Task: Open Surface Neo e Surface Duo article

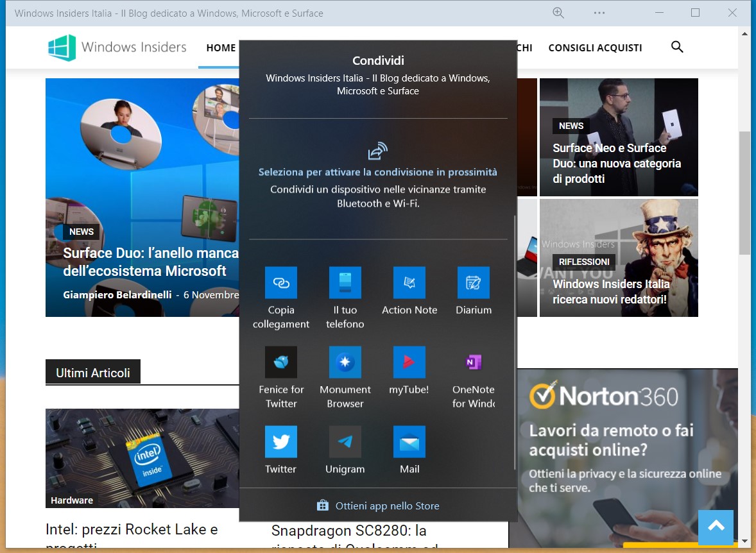Action: pos(617,164)
